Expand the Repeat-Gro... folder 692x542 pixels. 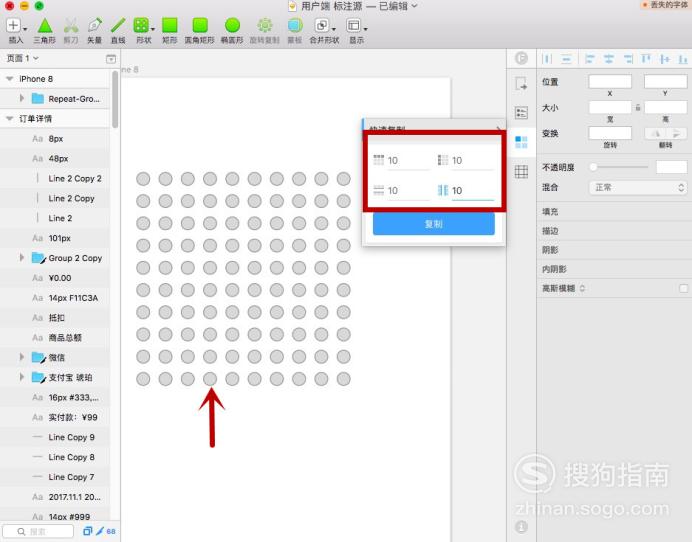click(22, 98)
